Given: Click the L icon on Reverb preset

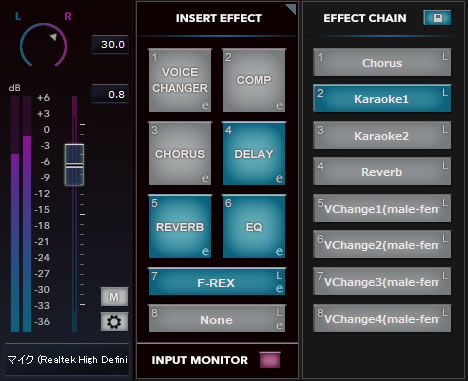Looking at the screenshot, I should point(445,166).
